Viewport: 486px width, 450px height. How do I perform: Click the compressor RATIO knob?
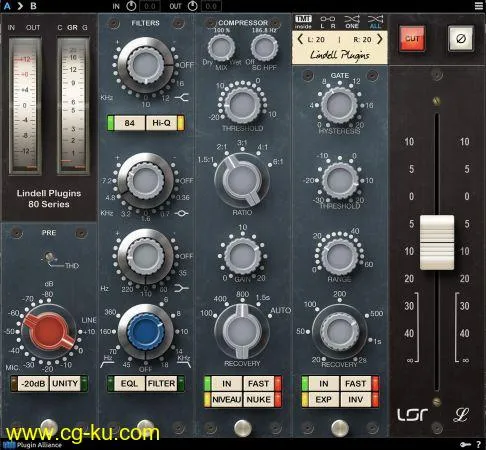[242, 181]
